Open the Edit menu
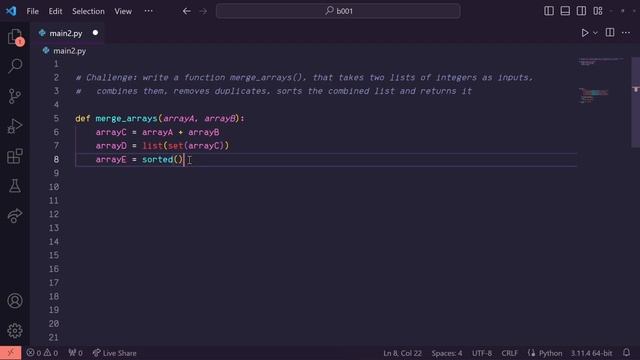Viewport: 640px width, 360px height. coord(55,11)
